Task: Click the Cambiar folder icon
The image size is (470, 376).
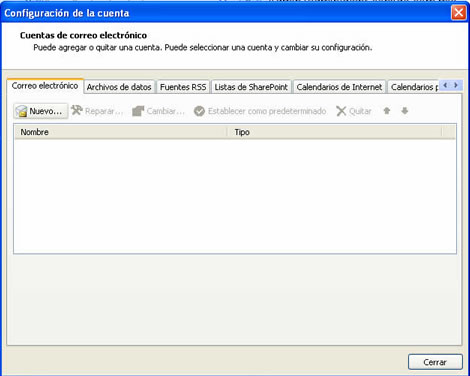Action: pyautogui.click(x=138, y=111)
